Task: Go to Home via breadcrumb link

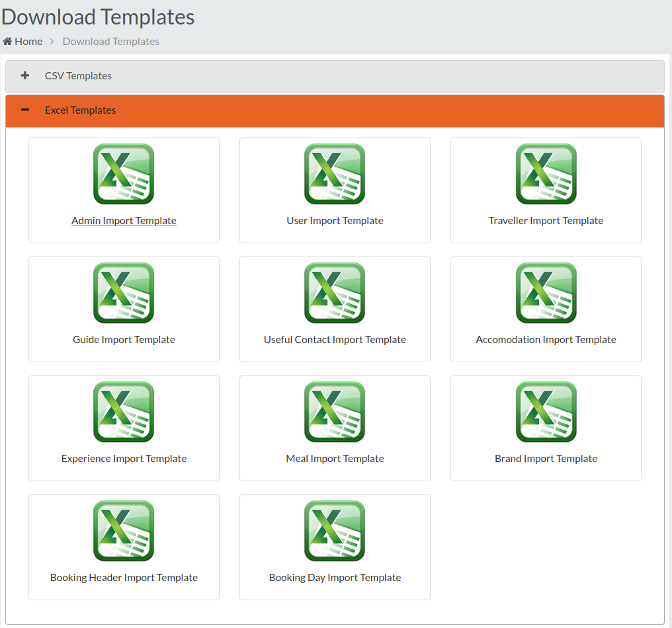Action: tap(22, 41)
